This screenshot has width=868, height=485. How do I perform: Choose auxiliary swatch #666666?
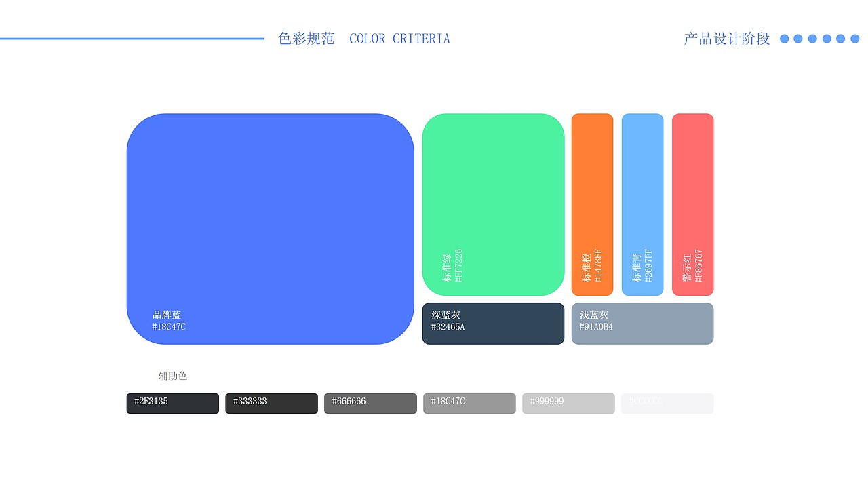tap(370, 404)
